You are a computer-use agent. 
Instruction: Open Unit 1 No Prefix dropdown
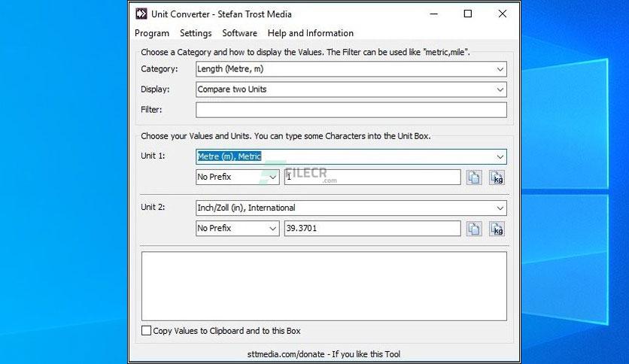coord(238,177)
